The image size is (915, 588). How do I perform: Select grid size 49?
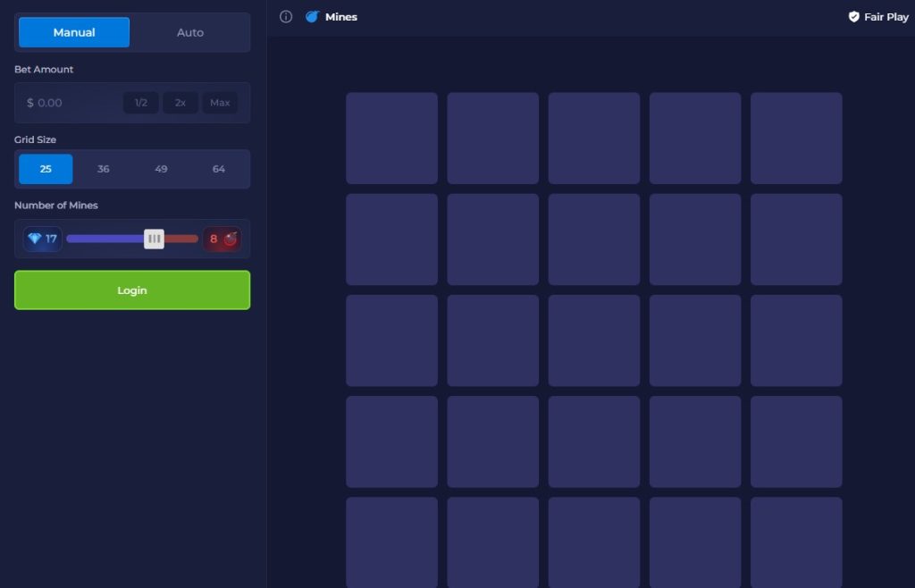click(161, 169)
